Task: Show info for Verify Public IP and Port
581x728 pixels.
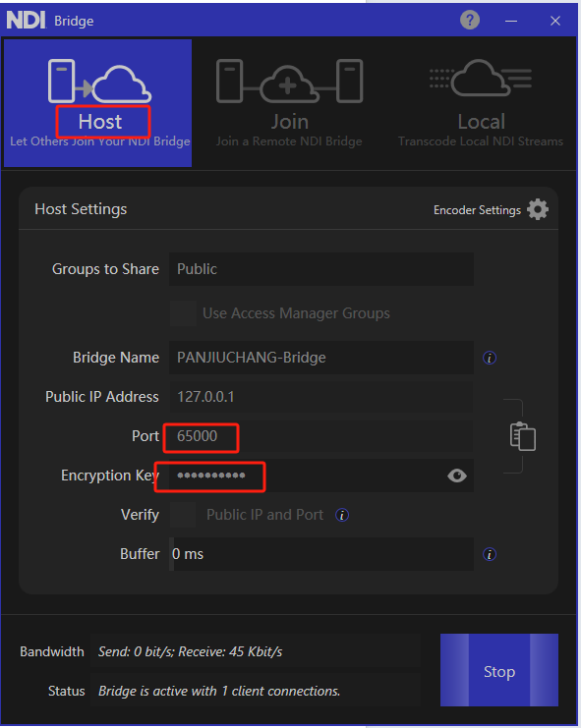Action: [x=342, y=515]
